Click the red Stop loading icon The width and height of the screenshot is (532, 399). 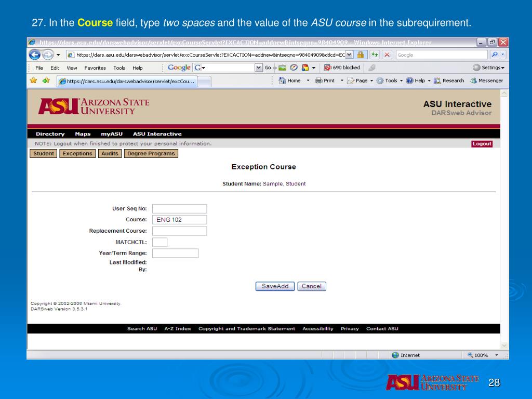coord(387,55)
